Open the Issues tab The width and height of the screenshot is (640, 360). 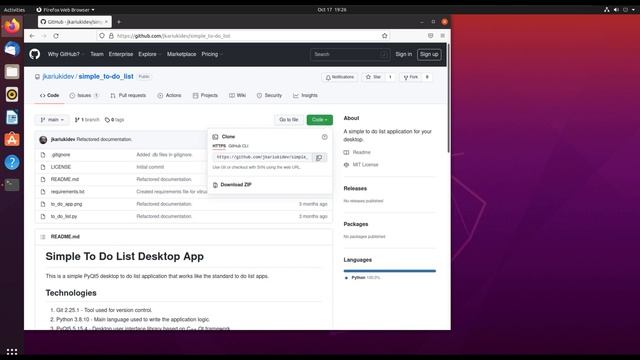pyautogui.click(x=84, y=96)
